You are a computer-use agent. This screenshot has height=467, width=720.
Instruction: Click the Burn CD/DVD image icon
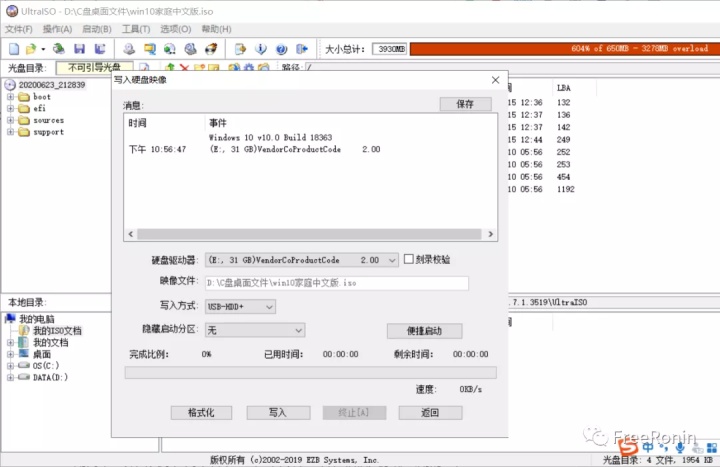211,49
